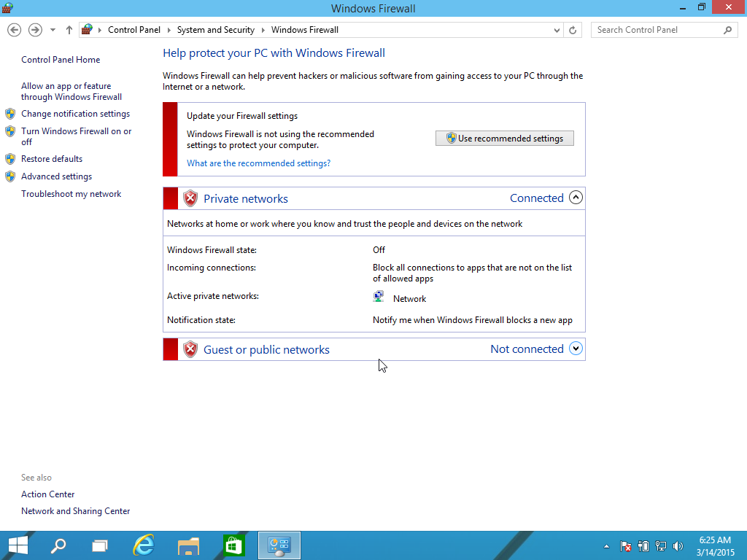Click the refresh icon next to the address bar
This screenshot has width=747, height=560.
pos(573,30)
